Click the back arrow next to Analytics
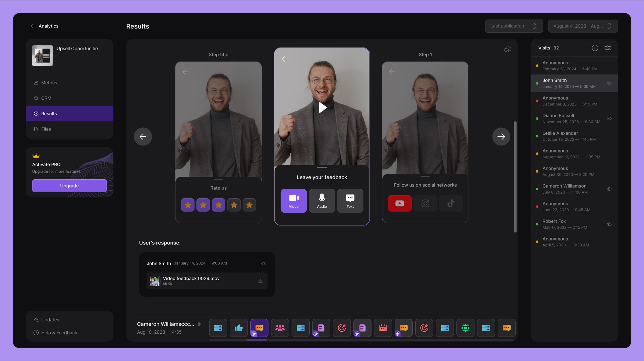Viewport: 644px width, 361px height. pyautogui.click(x=33, y=26)
